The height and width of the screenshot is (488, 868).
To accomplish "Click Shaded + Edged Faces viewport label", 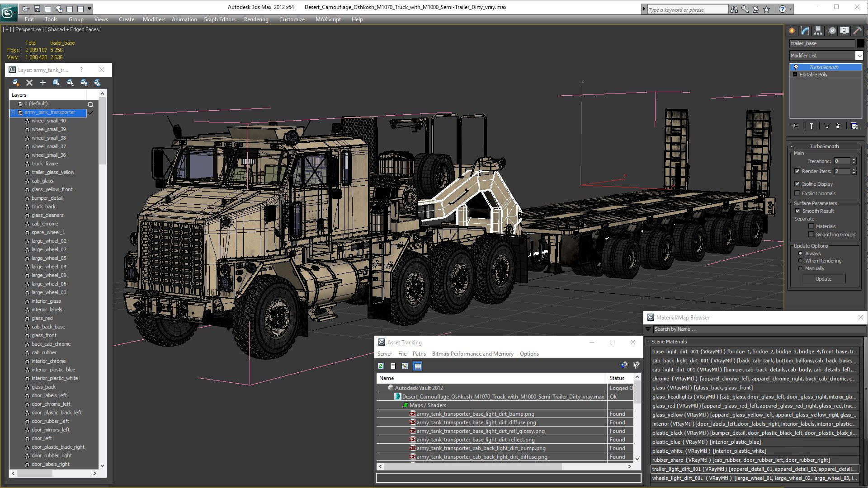I will tap(74, 29).
